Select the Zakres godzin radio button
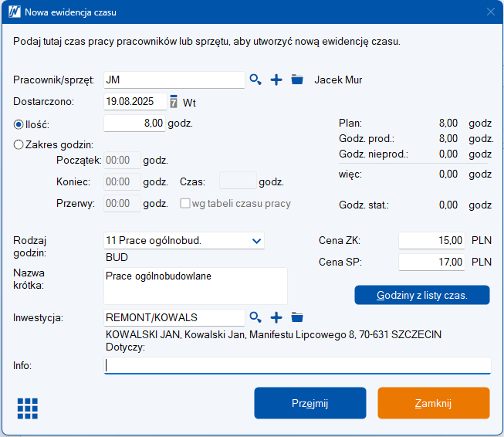The height and width of the screenshot is (437, 504). 19,144
